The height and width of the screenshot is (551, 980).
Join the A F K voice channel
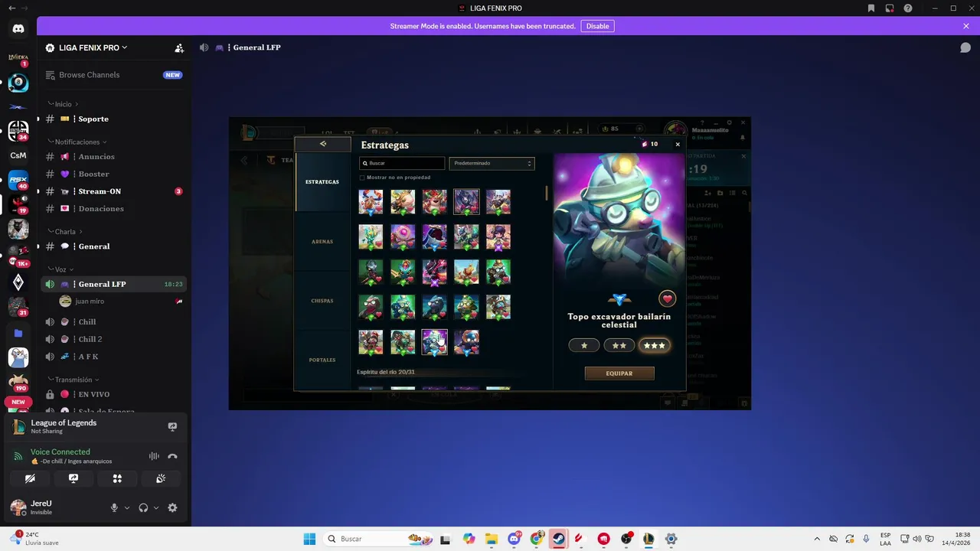(x=114, y=357)
